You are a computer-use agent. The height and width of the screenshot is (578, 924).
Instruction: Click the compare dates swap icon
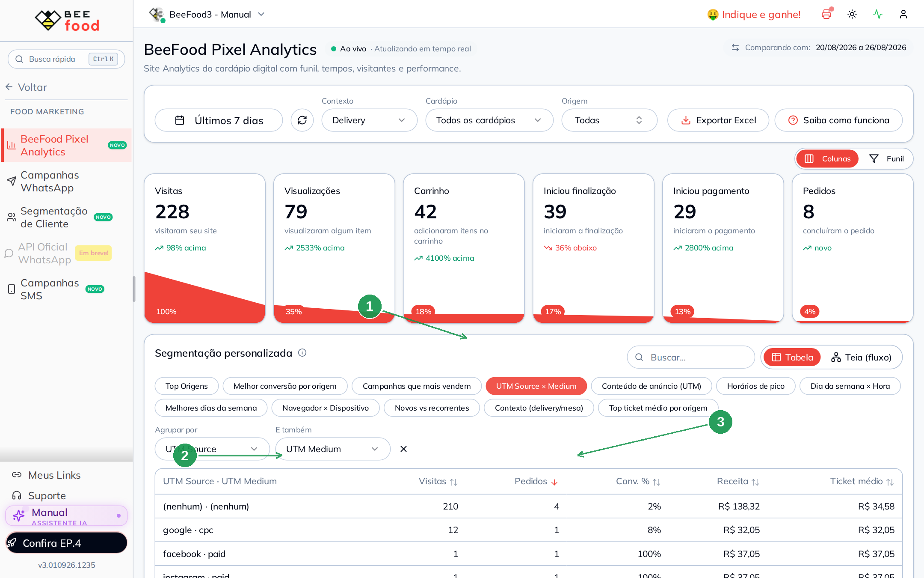click(x=735, y=48)
